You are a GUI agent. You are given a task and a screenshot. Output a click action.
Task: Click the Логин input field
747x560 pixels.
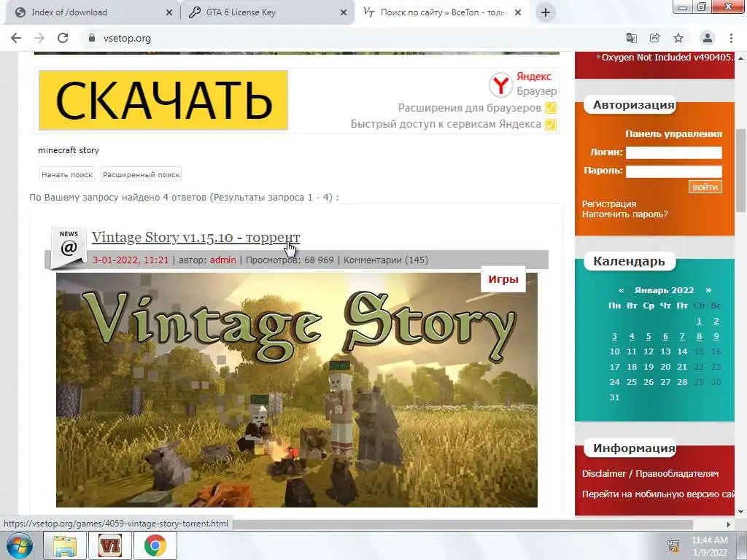tap(673, 152)
